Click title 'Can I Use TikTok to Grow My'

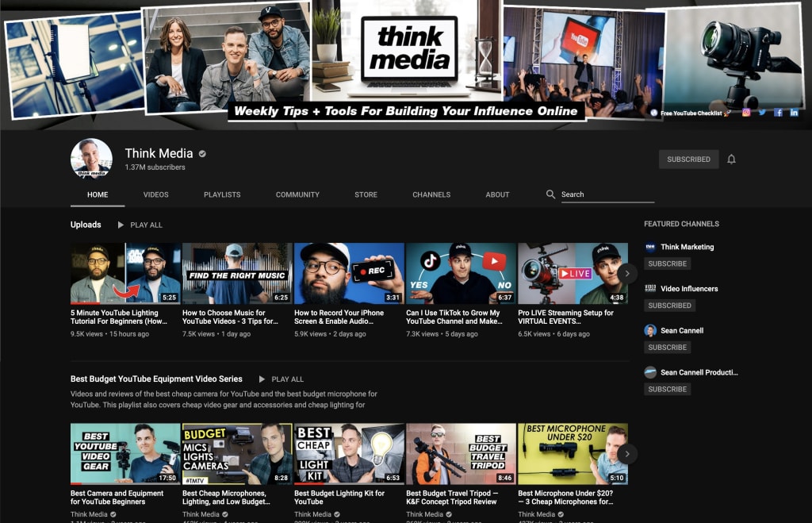tap(454, 317)
